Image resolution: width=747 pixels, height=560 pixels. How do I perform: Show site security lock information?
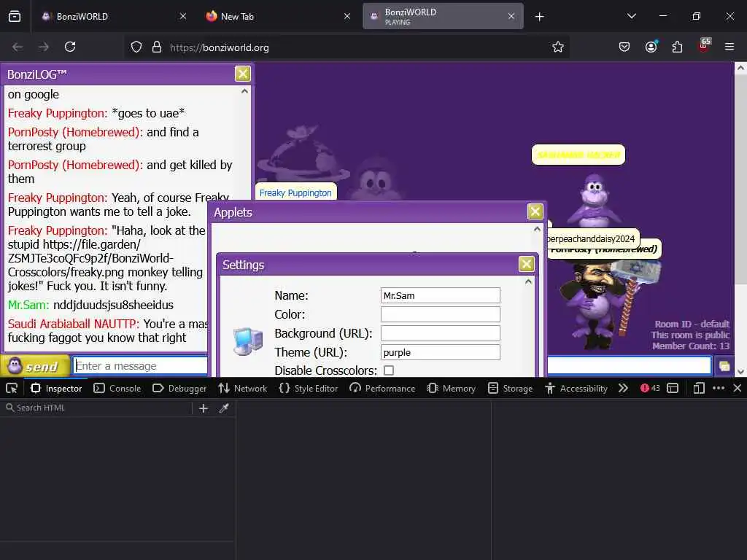tap(157, 47)
